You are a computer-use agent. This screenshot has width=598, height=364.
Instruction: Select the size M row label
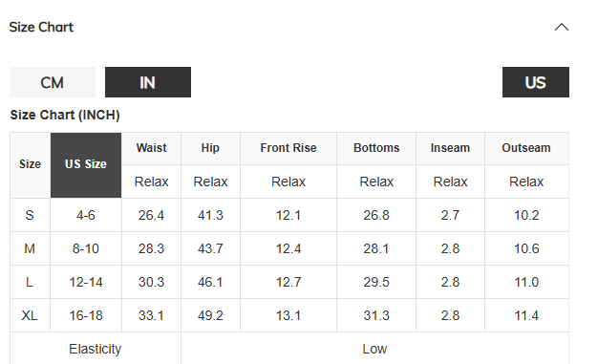pyautogui.click(x=30, y=248)
